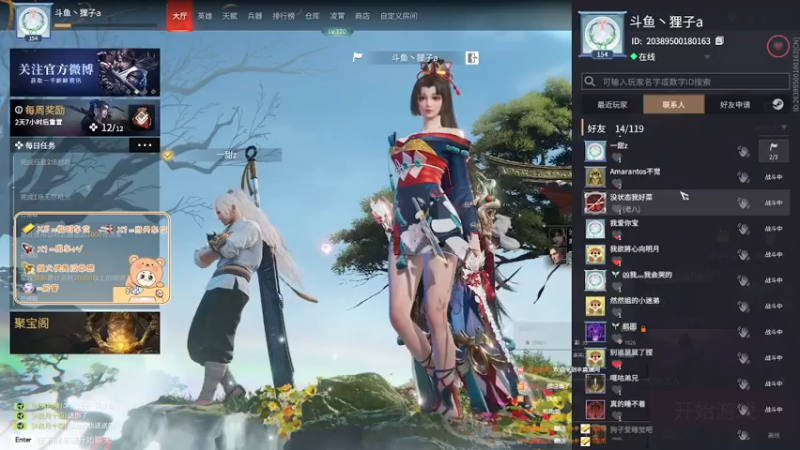The image size is (800, 450).
Task: Toggle the Steam friends icon
Action: [778, 104]
